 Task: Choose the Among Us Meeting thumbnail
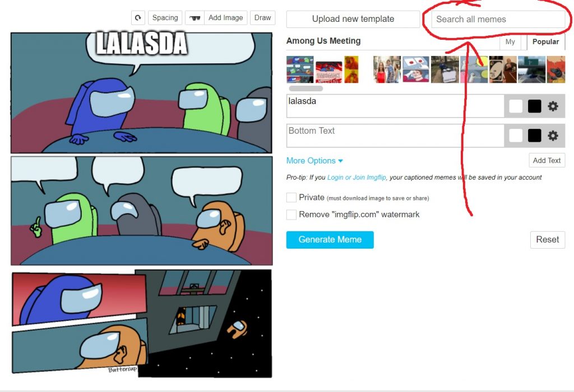300,69
